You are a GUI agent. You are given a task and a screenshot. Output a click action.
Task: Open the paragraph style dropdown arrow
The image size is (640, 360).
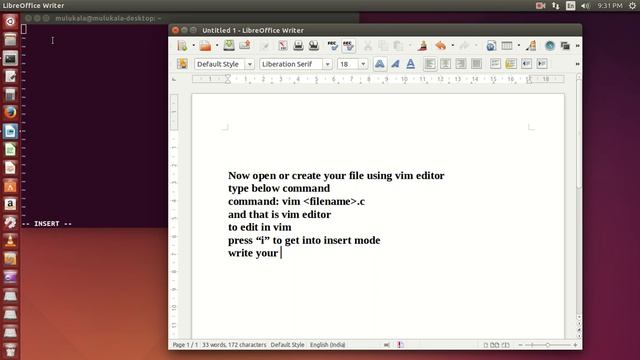pyautogui.click(x=249, y=64)
